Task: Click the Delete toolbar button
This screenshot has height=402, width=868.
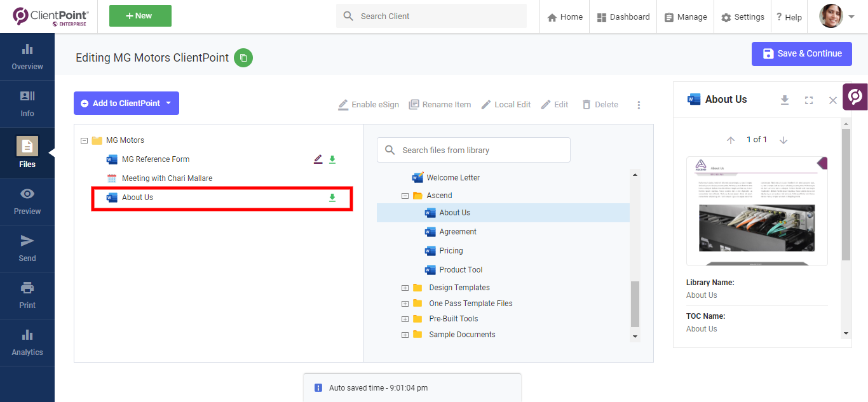Action: (x=600, y=105)
